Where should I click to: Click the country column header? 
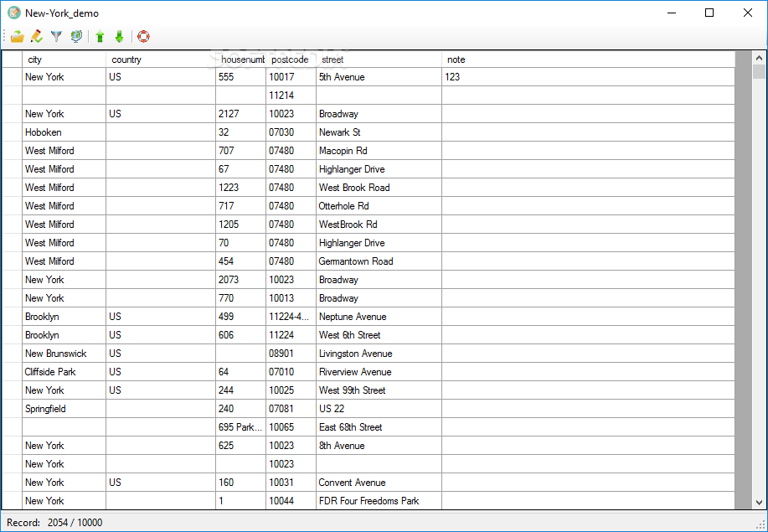[161, 59]
